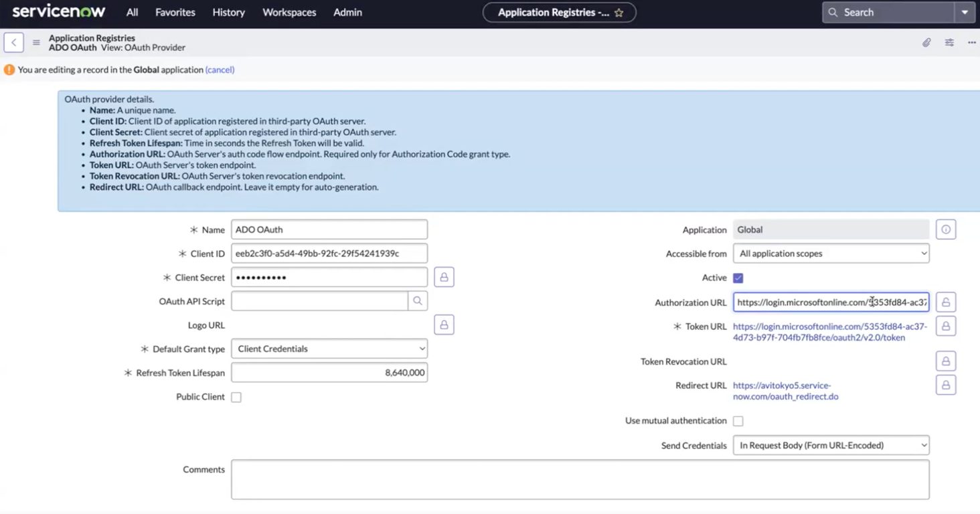Uncheck the Active checkbox

[738, 278]
